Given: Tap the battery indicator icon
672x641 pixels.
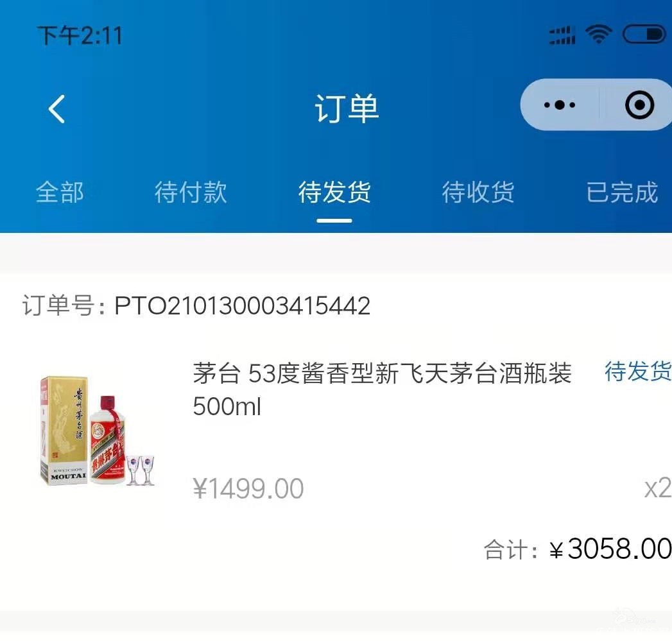Looking at the screenshot, I should (x=644, y=34).
